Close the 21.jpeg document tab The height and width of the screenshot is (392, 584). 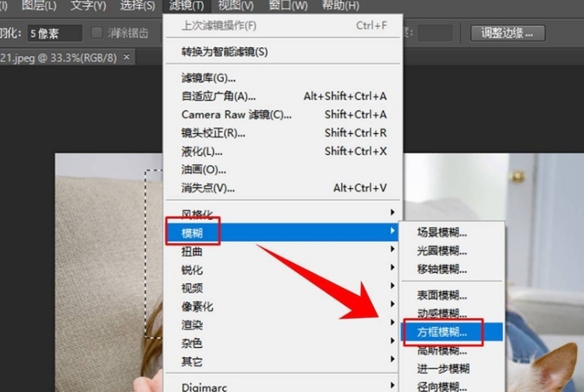126,57
